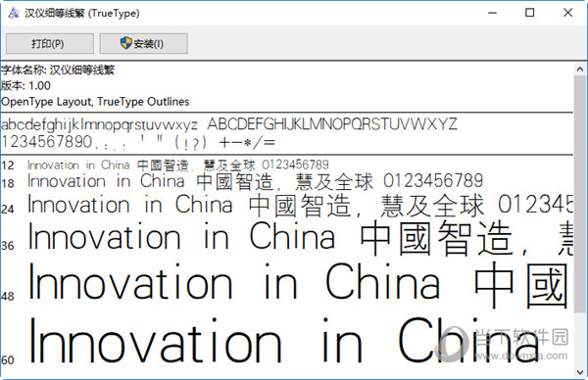Click the 48-point Innovation in China sample
Screen dimensions: 588x380
[x=234, y=281]
